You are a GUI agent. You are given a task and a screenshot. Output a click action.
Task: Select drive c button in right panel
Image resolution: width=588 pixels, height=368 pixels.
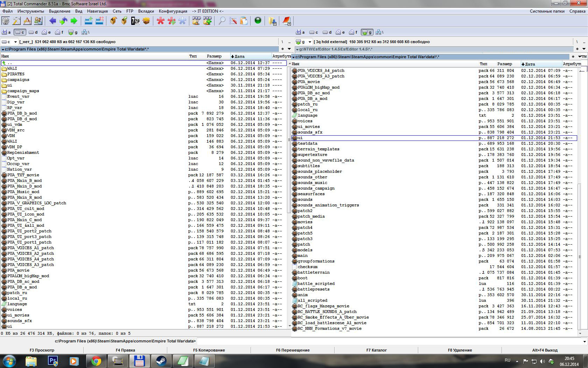[314, 32]
